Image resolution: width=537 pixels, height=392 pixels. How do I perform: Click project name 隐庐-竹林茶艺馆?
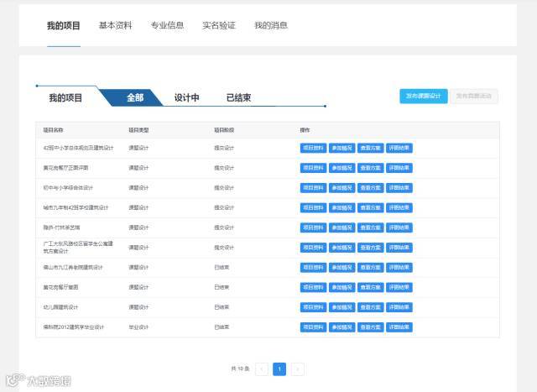coord(61,227)
